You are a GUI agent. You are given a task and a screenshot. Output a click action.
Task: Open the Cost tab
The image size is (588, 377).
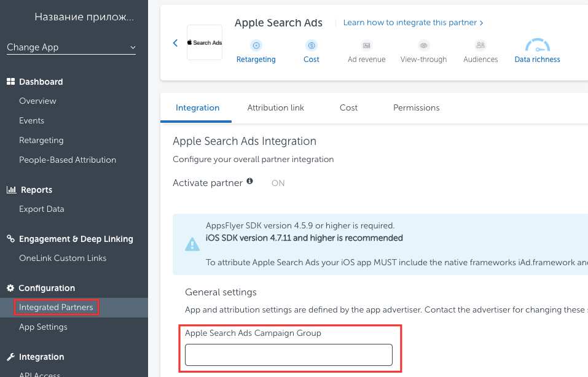pyautogui.click(x=348, y=107)
